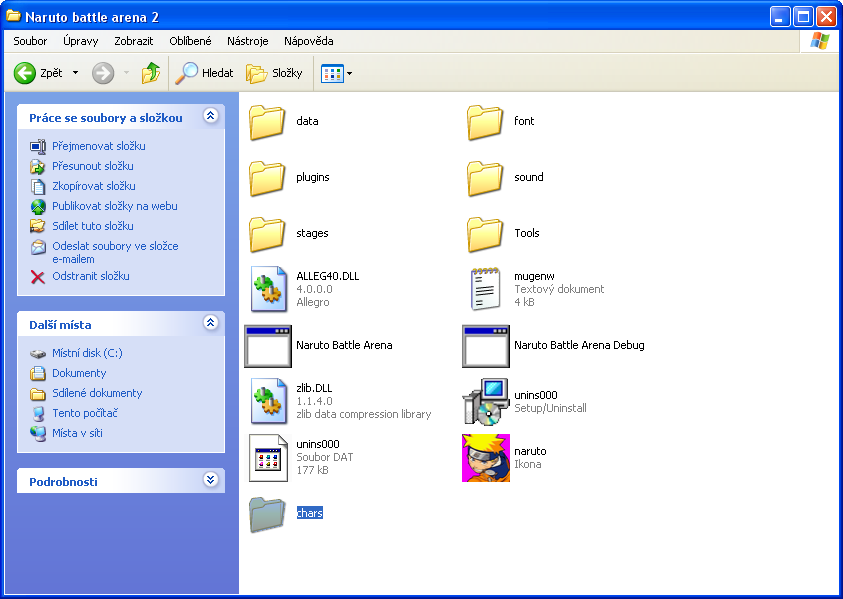Select the stages folder icon
This screenshot has width=843, height=599.
coord(267,234)
